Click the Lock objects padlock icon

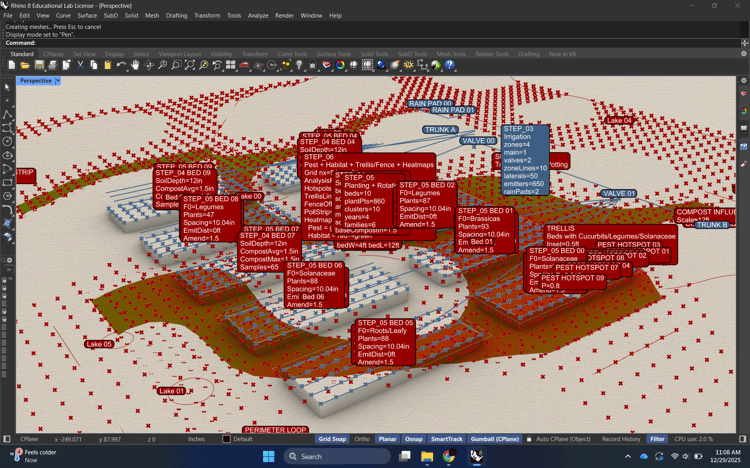point(312,65)
